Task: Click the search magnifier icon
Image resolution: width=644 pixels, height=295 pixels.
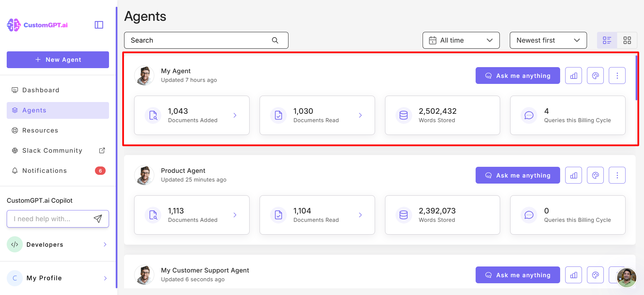Action: (x=275, y=40)
